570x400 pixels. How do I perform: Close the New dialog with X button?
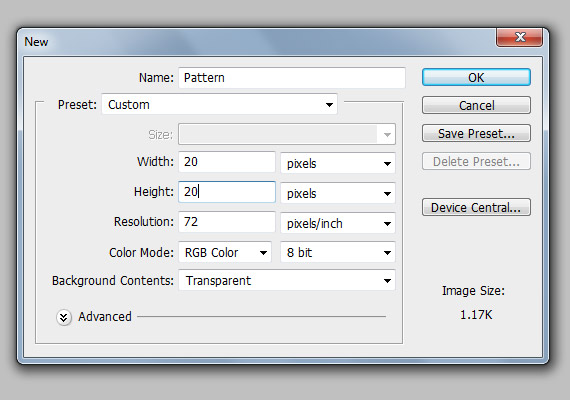point(519,37)
